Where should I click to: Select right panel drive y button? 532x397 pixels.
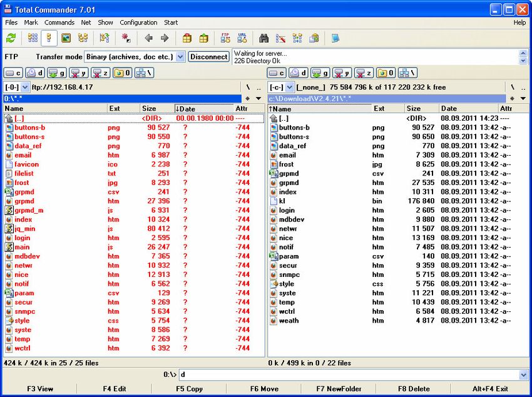pyautogui.click(x=342, y=73)
